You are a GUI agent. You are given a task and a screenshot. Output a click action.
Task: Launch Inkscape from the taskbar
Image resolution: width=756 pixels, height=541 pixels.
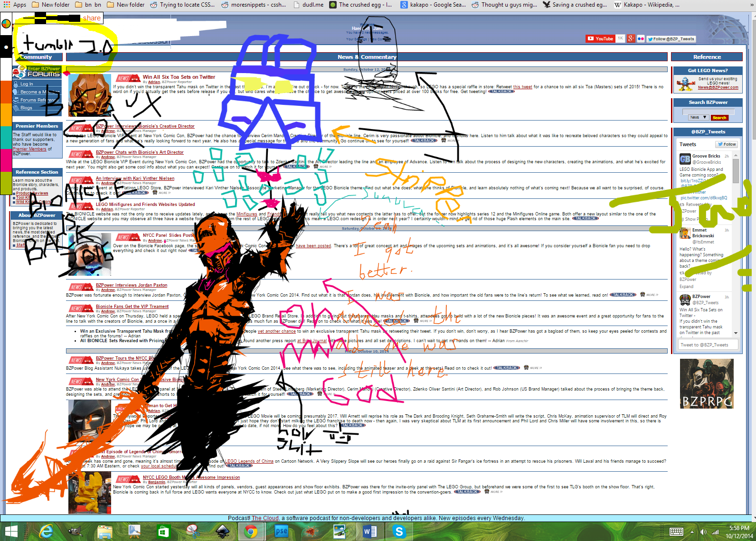pyautogui.click(x=222, y=532)
